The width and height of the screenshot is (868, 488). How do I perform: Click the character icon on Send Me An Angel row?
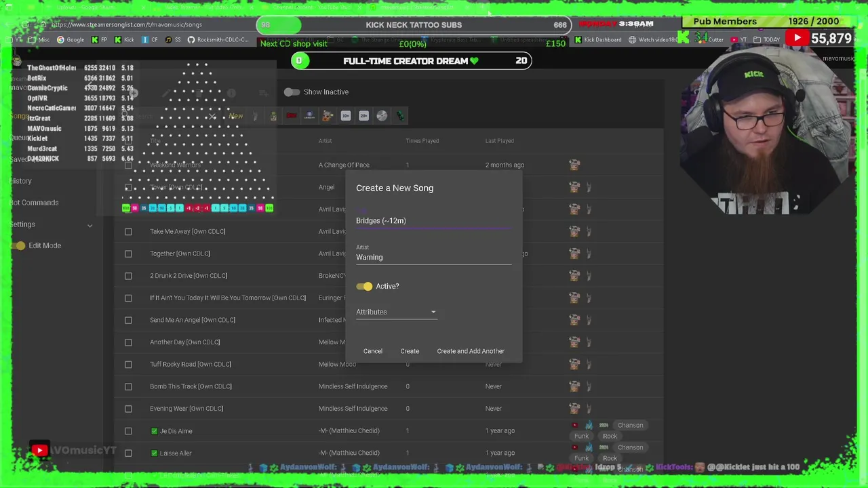(574, 320)
